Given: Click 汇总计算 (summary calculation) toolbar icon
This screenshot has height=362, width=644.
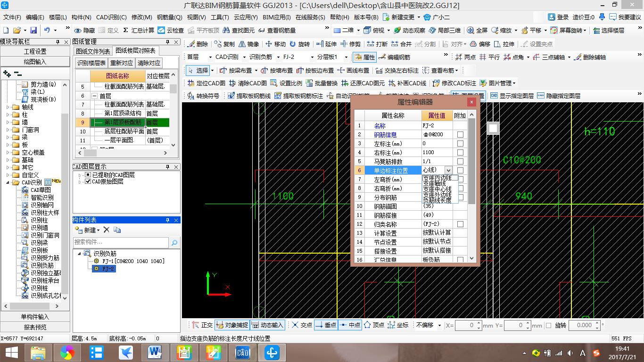Looking at the screenshot, I should pos(139,30).
